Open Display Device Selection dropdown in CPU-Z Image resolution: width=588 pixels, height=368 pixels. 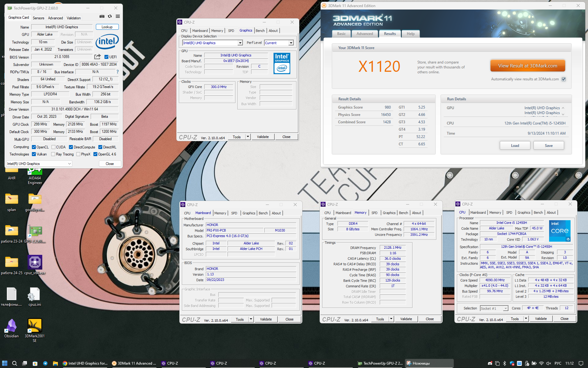pos(213,43)
